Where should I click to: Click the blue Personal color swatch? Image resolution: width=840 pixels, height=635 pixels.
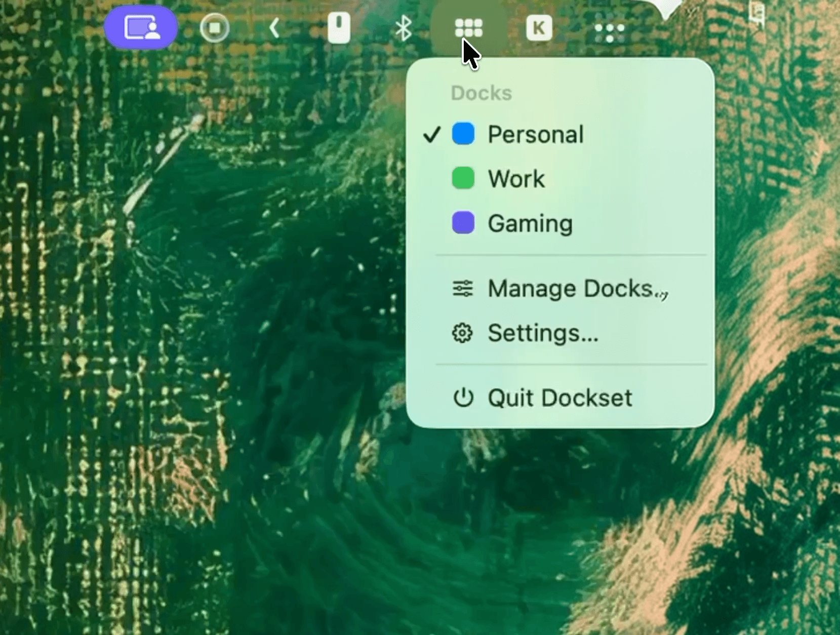coord(463,134)
